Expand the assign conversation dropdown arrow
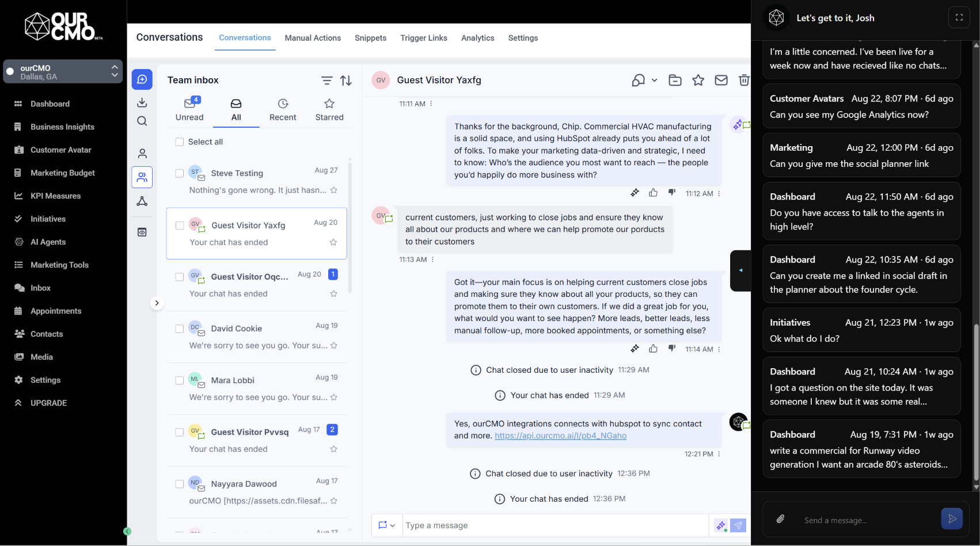Viewport: 980px width, 546px height. (x=655, y=81)
